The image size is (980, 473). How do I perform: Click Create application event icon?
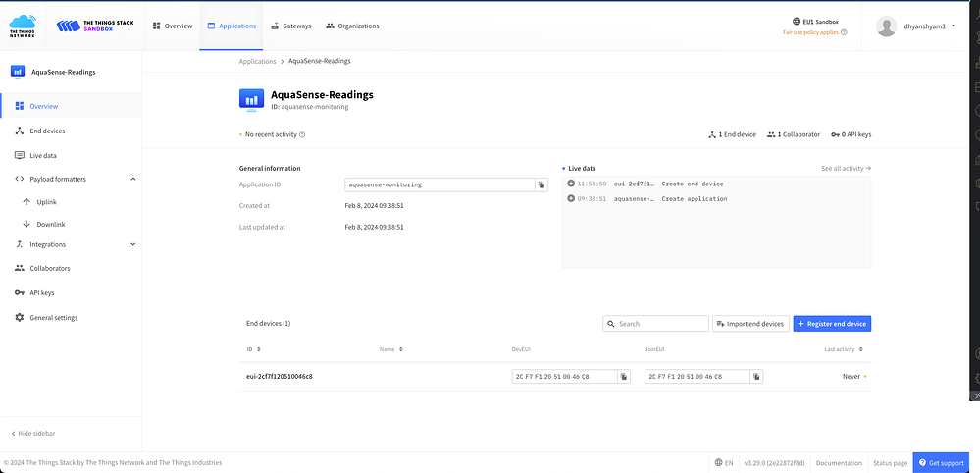click(x=571, y=198)
